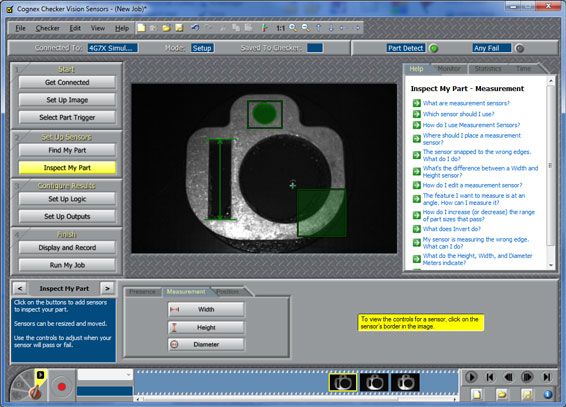Click the Part Detect green LED

point(434,48)
